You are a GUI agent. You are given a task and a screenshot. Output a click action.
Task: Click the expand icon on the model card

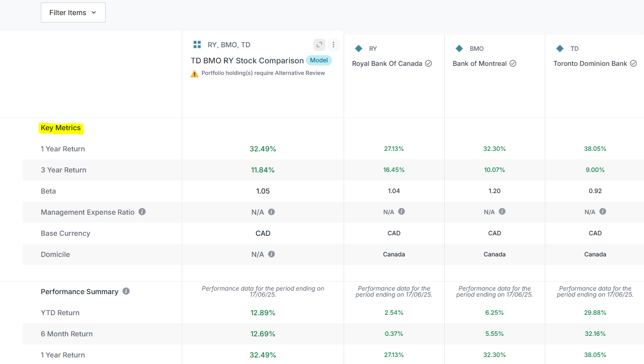(x=319, y=45)
